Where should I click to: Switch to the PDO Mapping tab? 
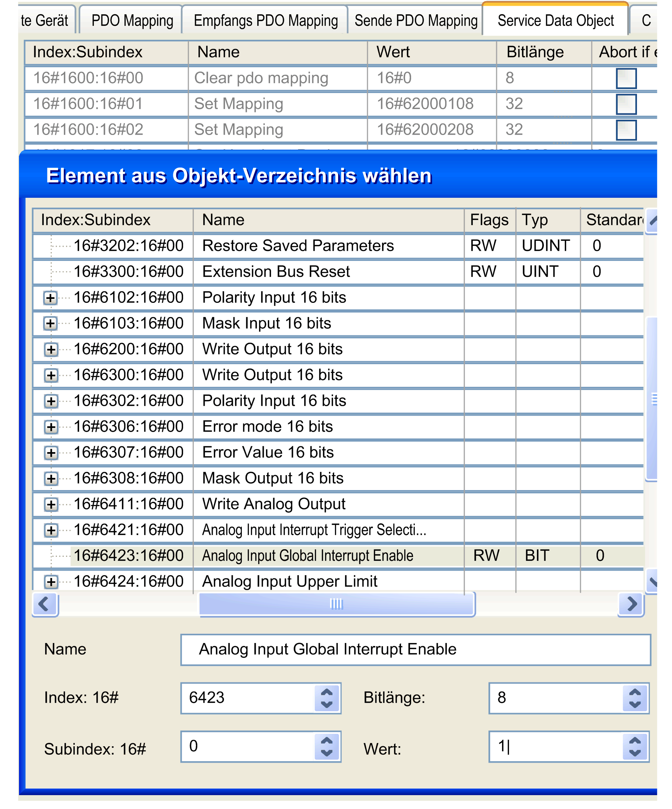pyautogui.click(x=132, y=20)
